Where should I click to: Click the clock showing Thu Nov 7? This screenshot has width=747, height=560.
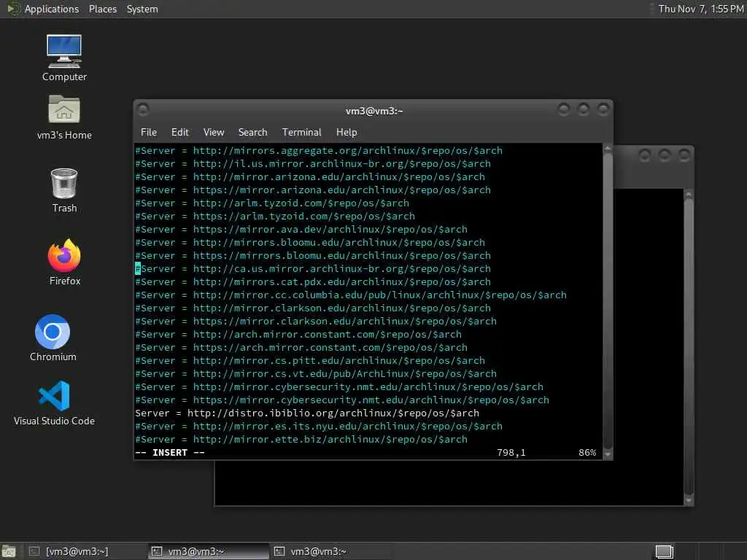[x=701, y=9]
